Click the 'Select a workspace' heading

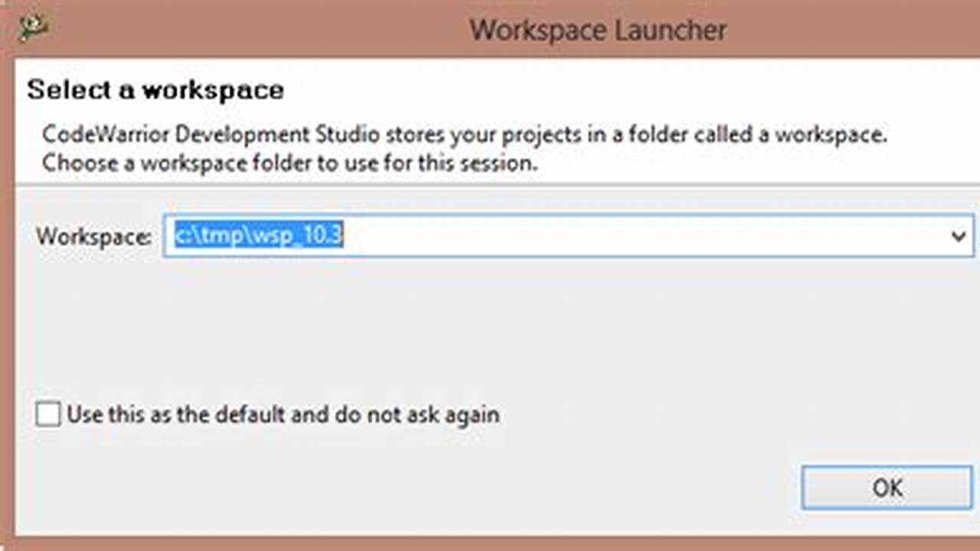(x=155, y=90)
